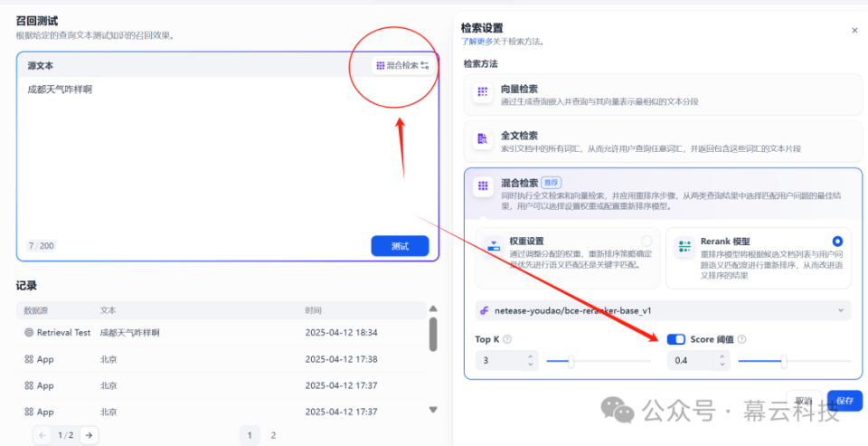This screenshot has width=868, height=446.
Task: Select the Rerank 模型 radio button
Action: click(837, 241)
